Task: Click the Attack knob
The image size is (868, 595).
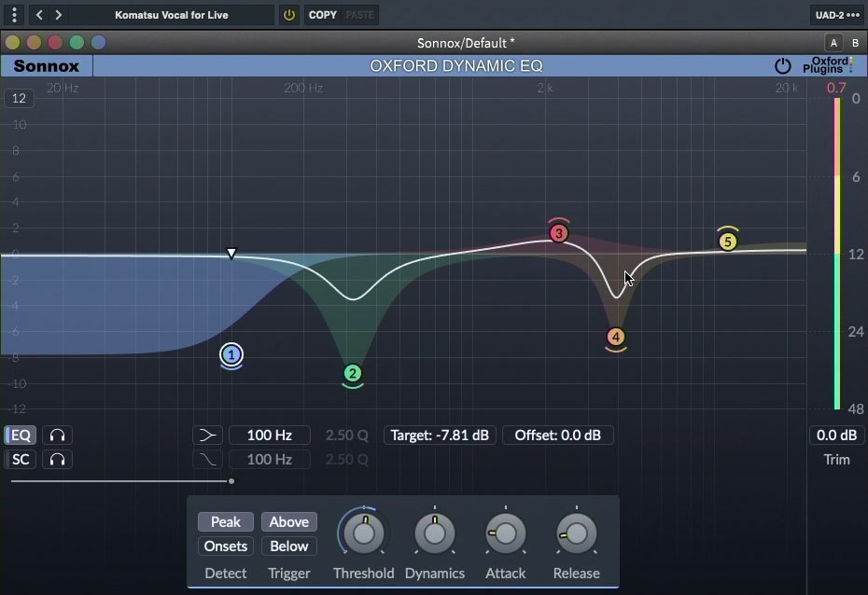Action: (506, 533)
